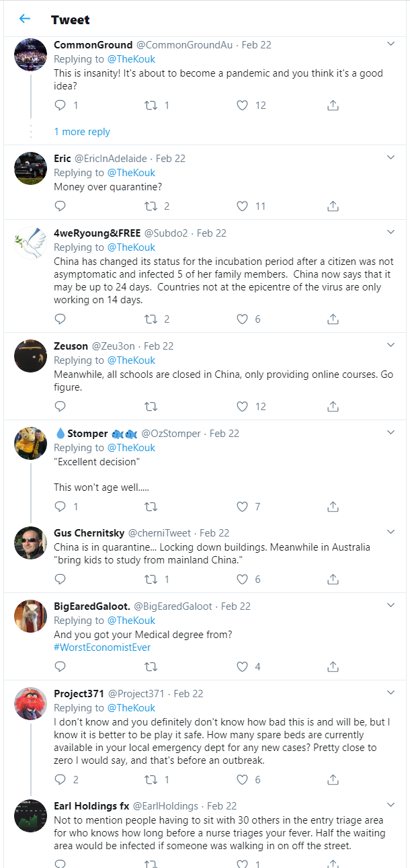The width and height of the screenshot is (410, 868).
Task: Retweet the 4weRyoung&FREE incubation tweet
Action: (152, 319)
